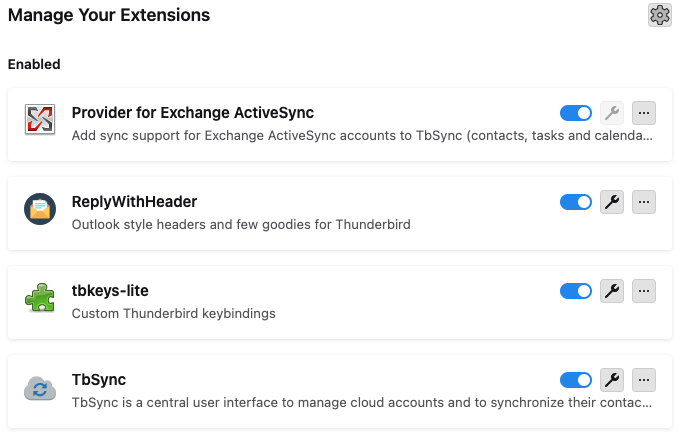This screenshot has width=680, height=440.
Task: Show more options menu for tbkeys-lite
Action: click(644, 291)
